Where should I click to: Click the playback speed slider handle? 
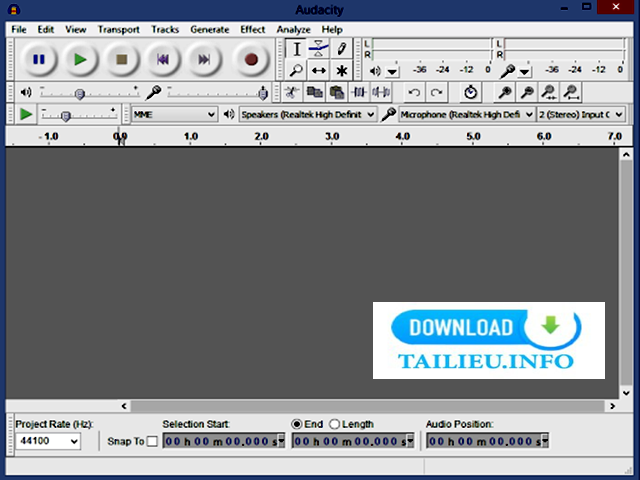coord(65,116)
